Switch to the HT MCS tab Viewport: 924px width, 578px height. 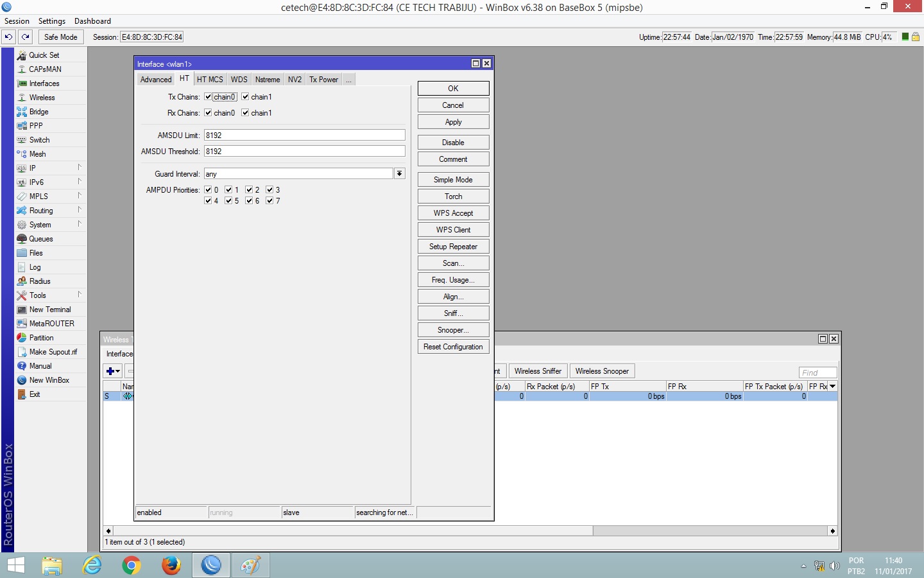210,80
